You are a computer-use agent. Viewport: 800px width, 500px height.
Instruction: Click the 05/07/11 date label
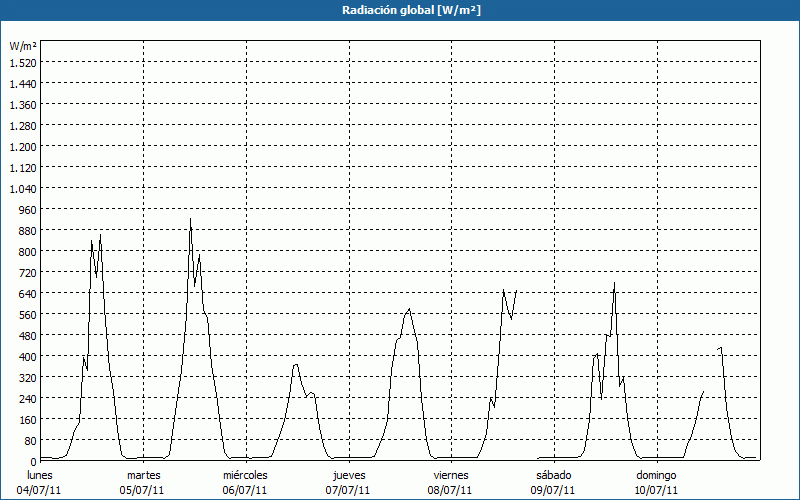coord(142,490)
